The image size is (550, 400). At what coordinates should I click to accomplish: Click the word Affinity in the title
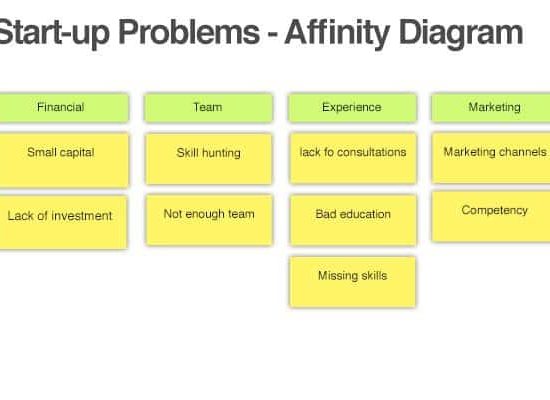pos(337,32)
